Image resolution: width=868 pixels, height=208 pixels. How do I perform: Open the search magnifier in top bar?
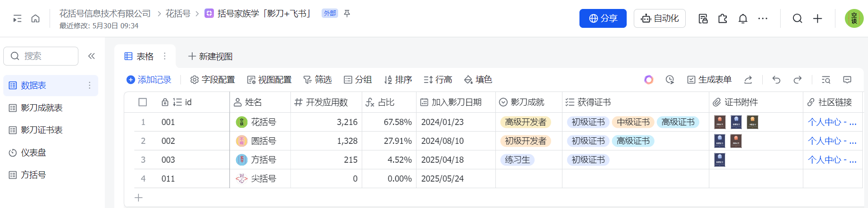coord(798,18)
